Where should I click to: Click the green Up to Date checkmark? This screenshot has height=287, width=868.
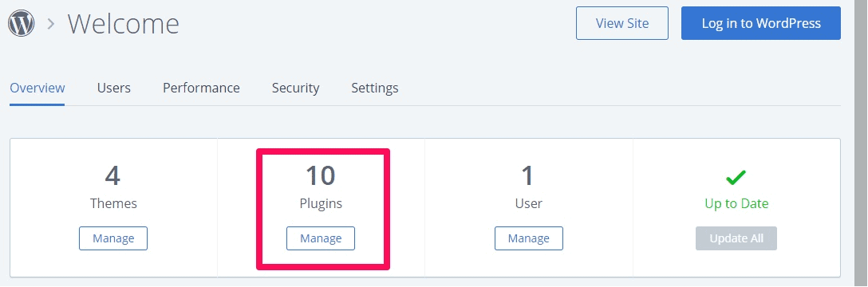736,178
